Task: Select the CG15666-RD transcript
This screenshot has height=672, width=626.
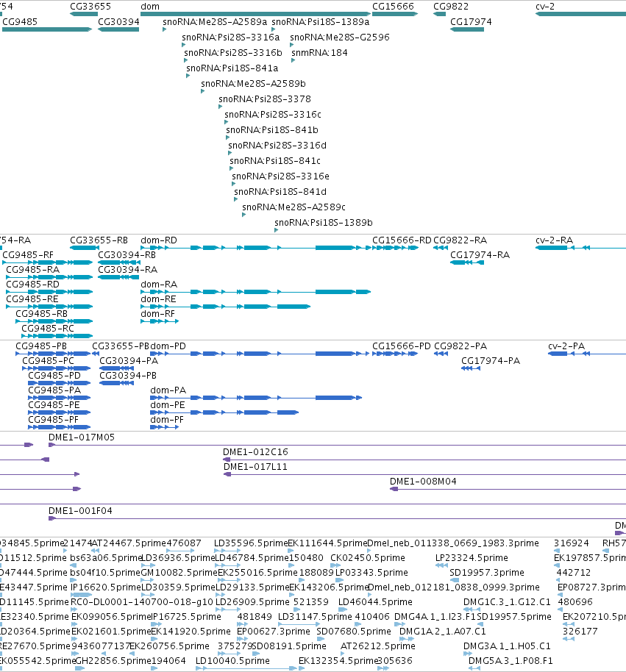Action: coord(395,248)
